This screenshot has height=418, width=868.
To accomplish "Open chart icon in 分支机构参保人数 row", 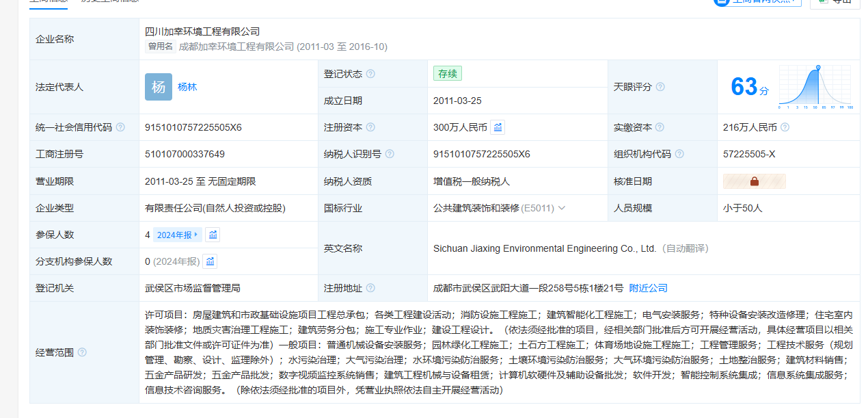I will pos(211,261).
